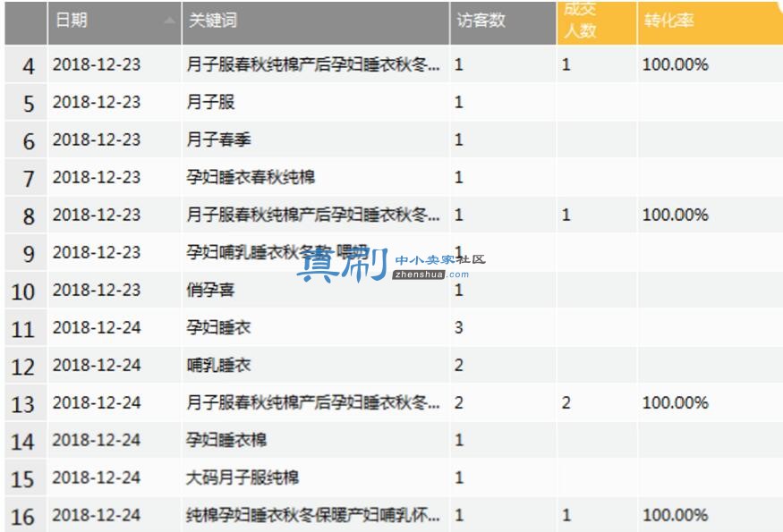This screenshot has height=532, width=783.
Task: Click the keyword cell in row 13
Action: (316, 402)
